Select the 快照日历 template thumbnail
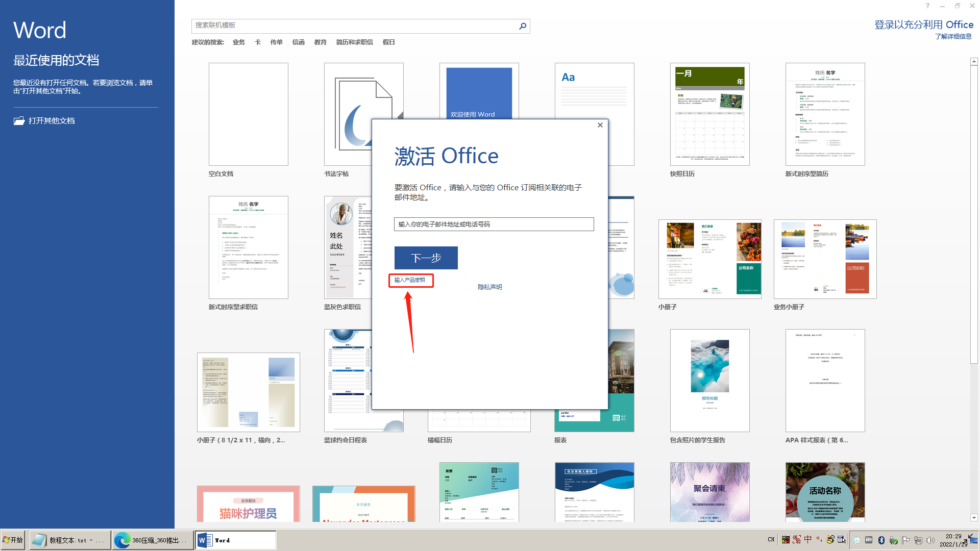980x551 pixels. click(709, 114)
